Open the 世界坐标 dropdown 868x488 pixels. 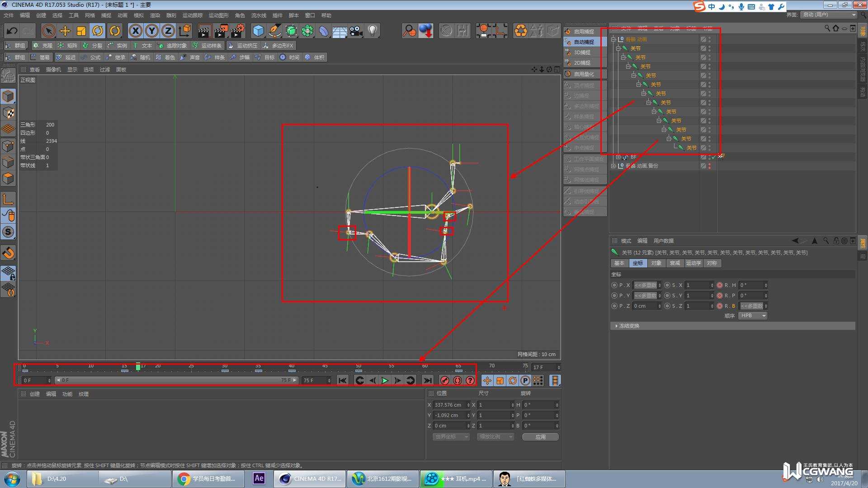click(451, 436)
